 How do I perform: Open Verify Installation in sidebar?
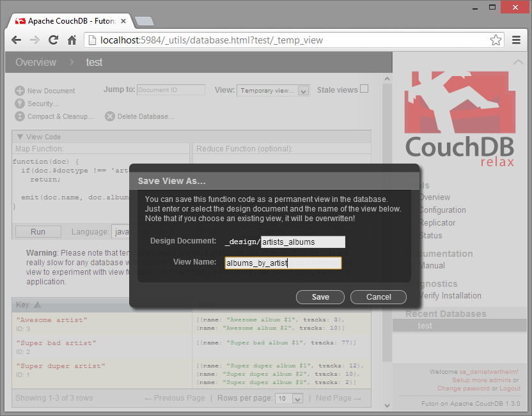coord(450,296)
